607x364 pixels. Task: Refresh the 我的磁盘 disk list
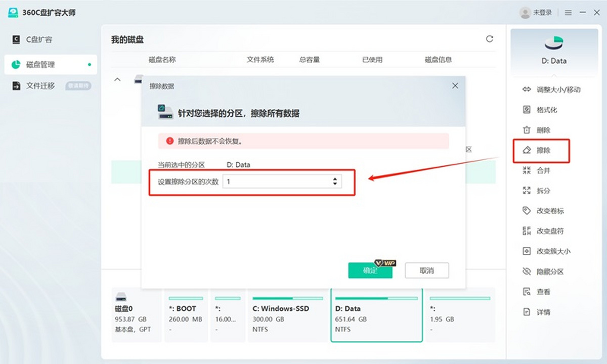coord(489,39)
